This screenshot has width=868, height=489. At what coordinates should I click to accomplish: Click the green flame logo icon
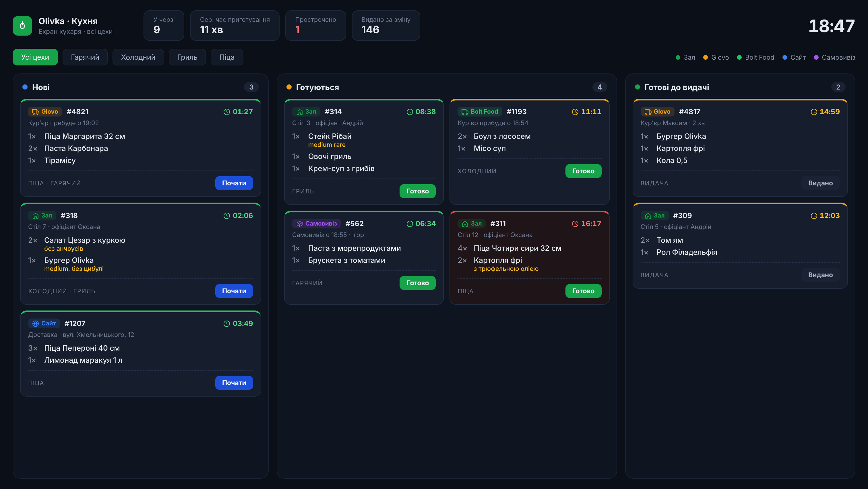pos(22,26)
